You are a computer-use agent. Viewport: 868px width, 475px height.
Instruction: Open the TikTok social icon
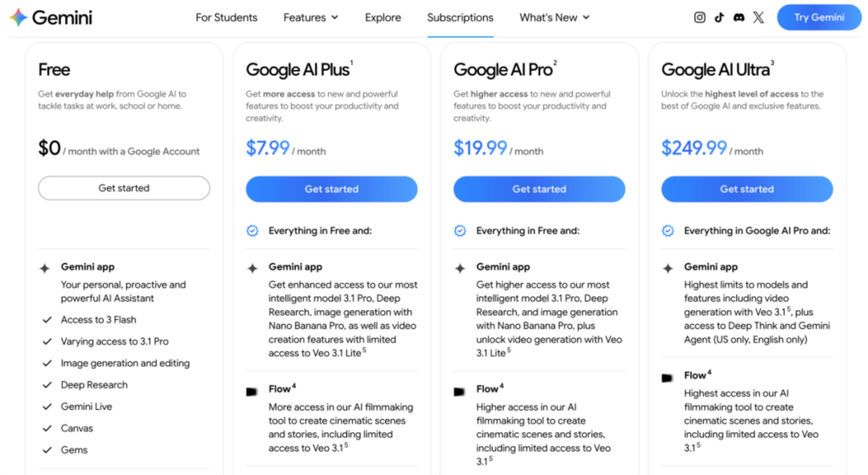click(719, 17)
